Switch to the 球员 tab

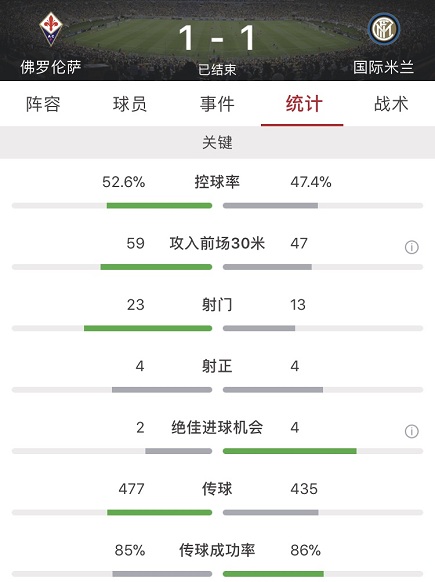coord(130,104)
